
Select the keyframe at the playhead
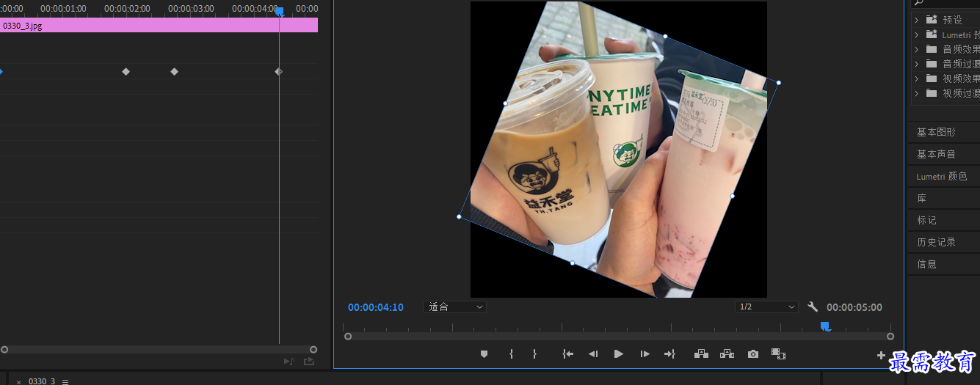(278, 71)
